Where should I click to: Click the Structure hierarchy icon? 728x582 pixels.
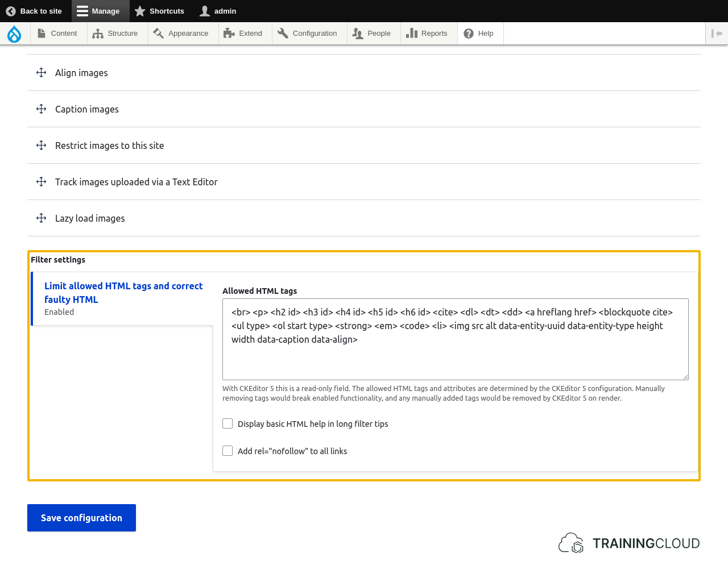click(98, 34)
